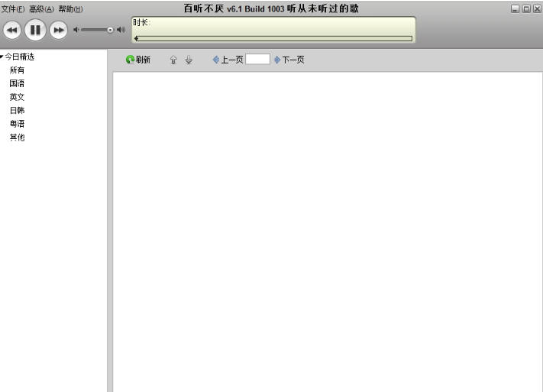
Task: Select 粤语 category in sidebar
Action: [17, 124]
